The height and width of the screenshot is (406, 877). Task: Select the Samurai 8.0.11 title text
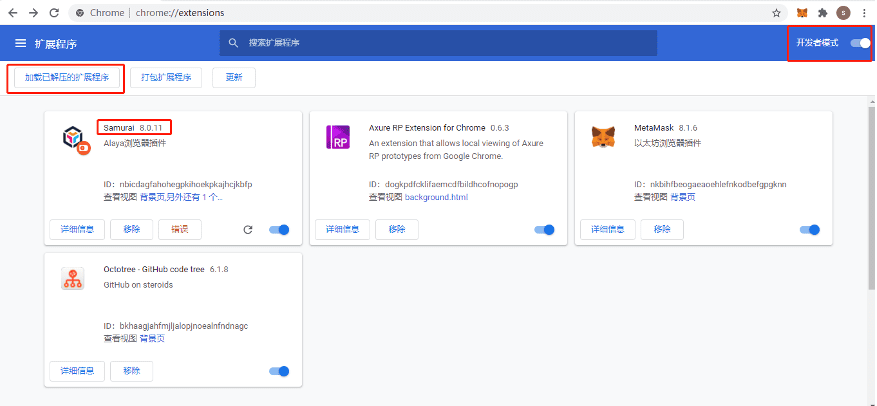tap(133, 128)
